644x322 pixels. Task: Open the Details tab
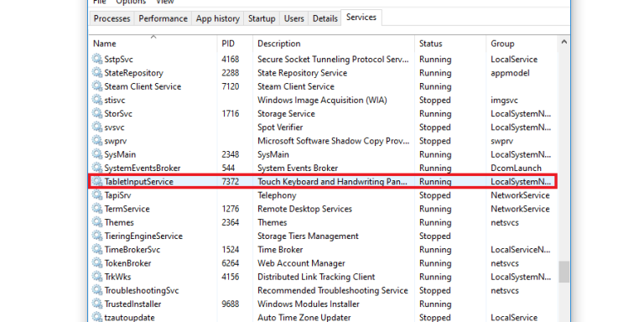click(325, 18)
